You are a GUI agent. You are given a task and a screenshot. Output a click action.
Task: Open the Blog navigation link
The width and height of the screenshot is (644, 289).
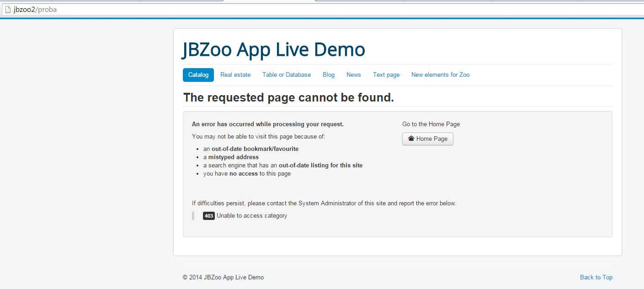tap(328, 75)
